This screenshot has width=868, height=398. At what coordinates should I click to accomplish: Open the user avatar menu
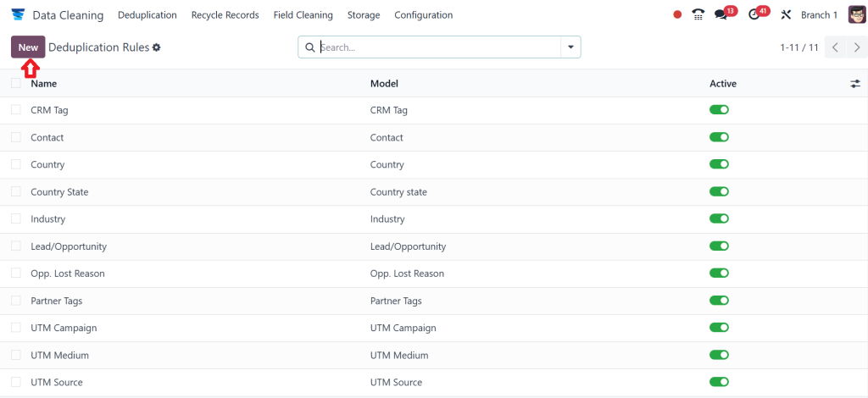856,15
